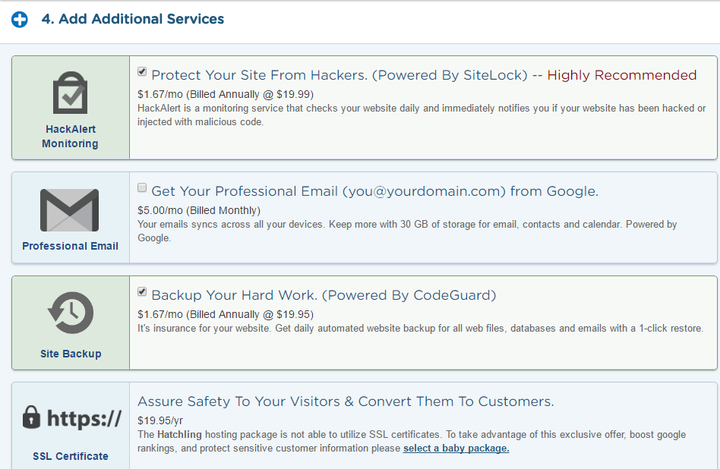
Task: Click the SSL Certificate https padlock icon
Action: point(70,418)
